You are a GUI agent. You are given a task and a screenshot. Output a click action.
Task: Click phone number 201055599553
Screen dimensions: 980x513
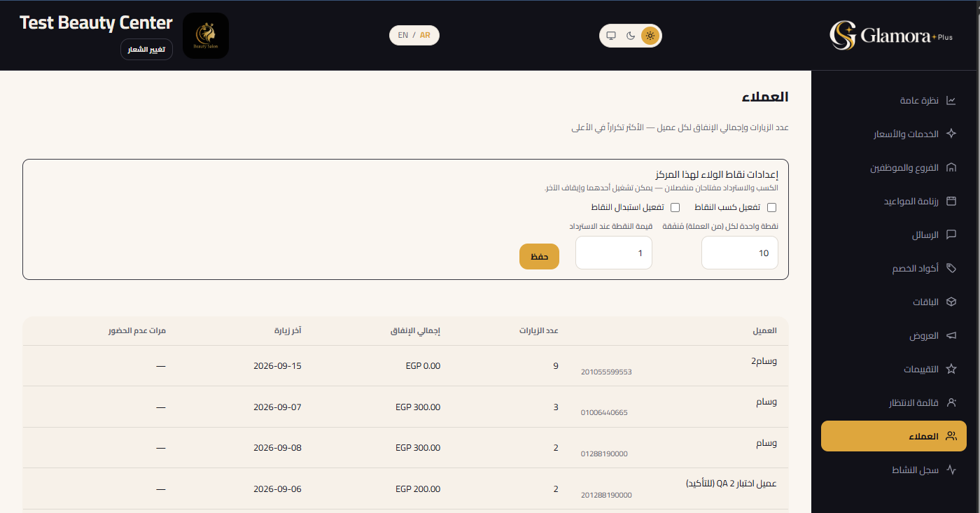pyautogui.click(x=606, y=372)
